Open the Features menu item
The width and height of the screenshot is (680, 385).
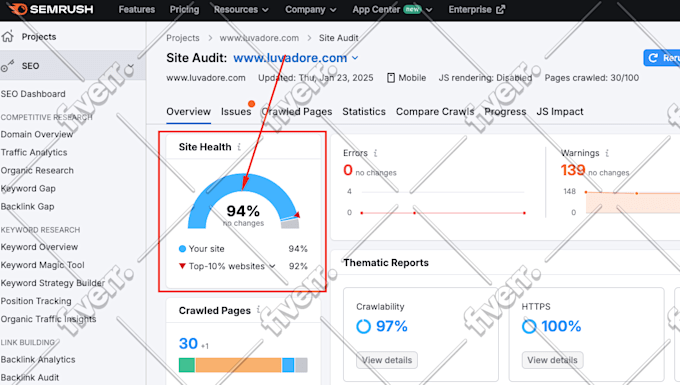[137, 9]
